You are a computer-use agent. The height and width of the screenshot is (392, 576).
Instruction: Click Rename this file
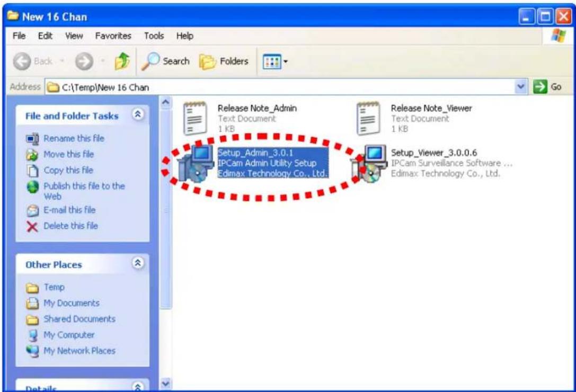[x=74, y=138]
